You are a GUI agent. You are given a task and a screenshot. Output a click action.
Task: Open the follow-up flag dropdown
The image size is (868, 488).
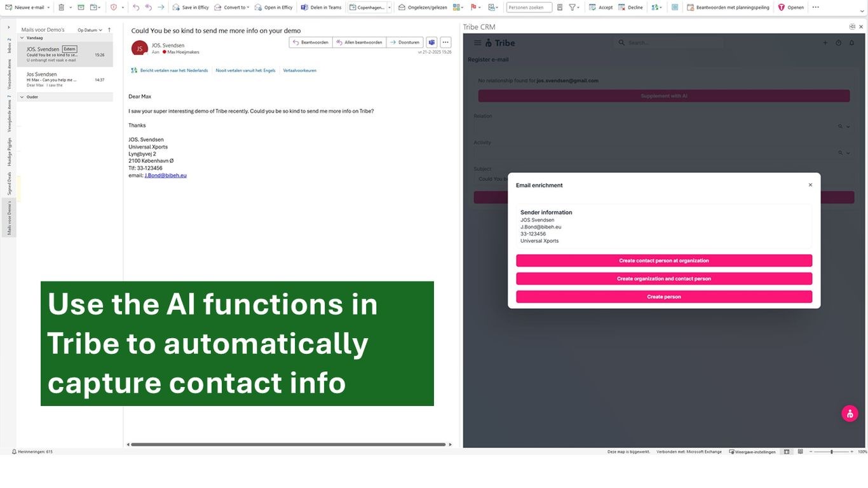tap(475, 8)
